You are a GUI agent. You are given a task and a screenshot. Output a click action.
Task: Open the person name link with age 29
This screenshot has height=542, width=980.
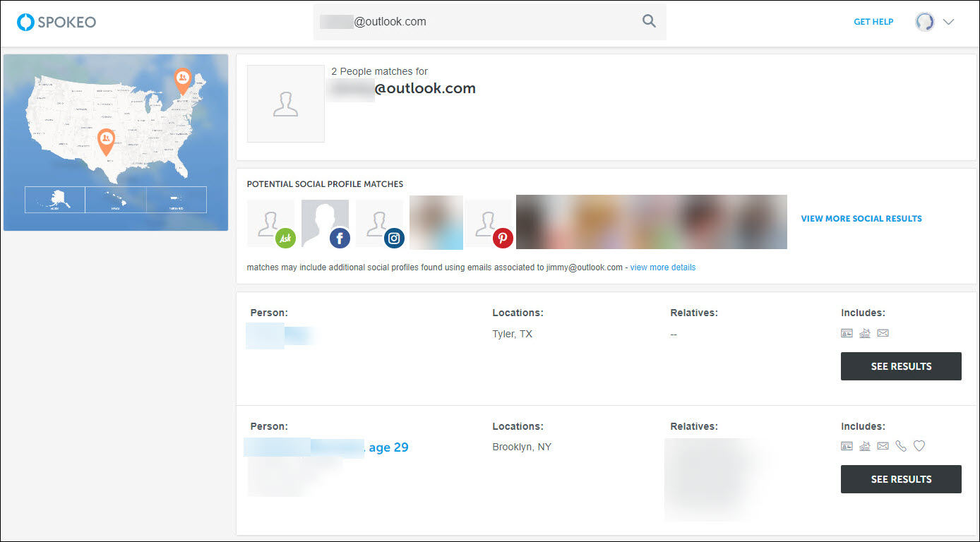pyautogui.click(x=326, y=447)
